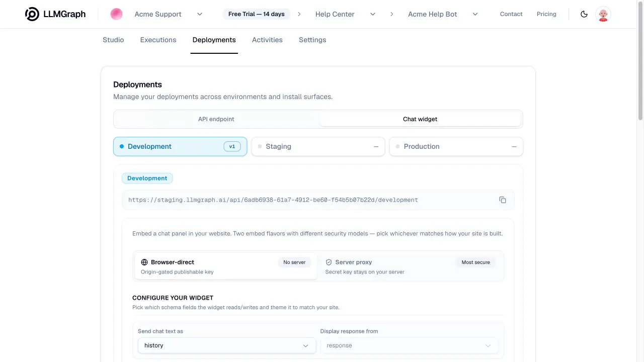Expand the Acme Help Bot dropdown

pyautogui.click(x=475, y=14)
